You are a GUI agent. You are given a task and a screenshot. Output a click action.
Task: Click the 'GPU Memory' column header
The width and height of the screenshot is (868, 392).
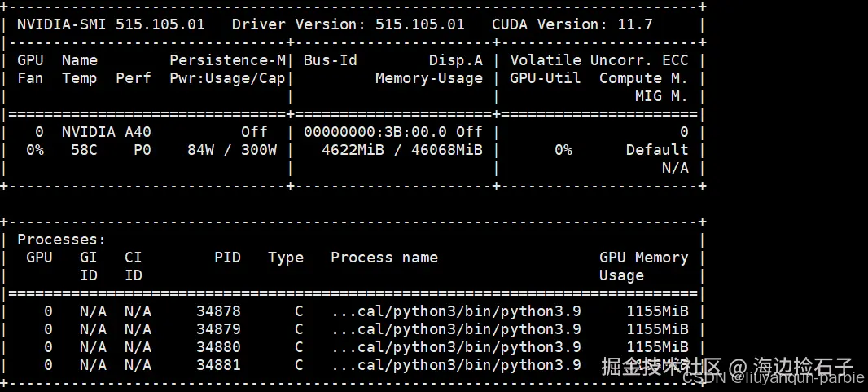click(x=644, y=258)
